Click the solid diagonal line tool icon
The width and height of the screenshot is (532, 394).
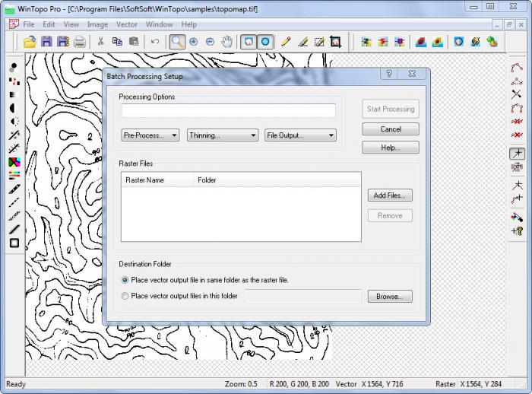pos(14,229)
